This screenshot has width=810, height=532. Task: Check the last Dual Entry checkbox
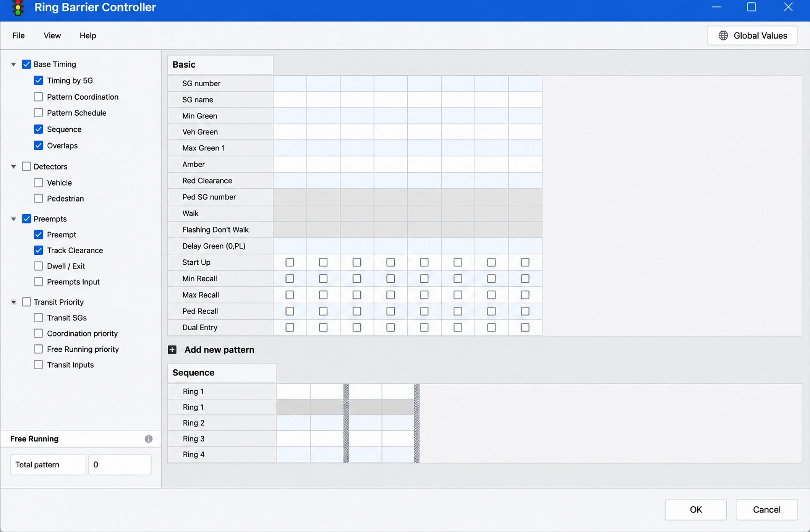(x=525, y=327)
